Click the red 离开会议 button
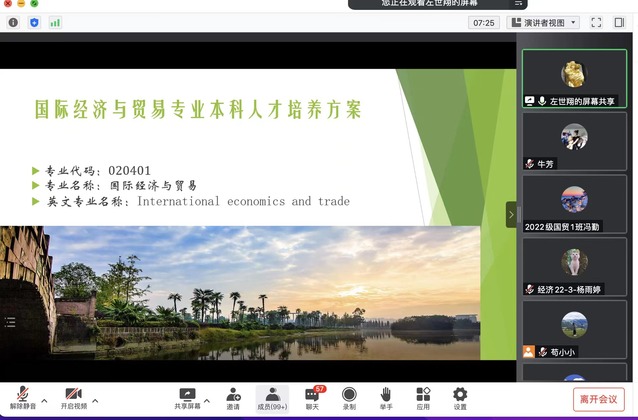Viewport: 638px width, 420px height. point(598,399)
